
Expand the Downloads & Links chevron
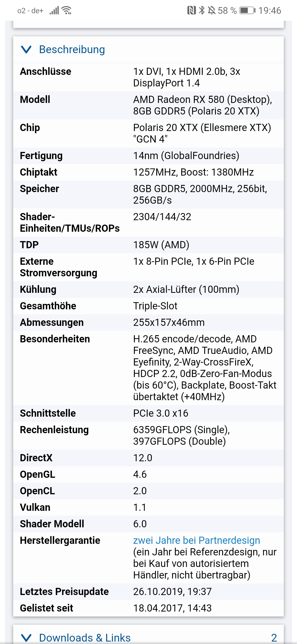(x=26, y=638)
